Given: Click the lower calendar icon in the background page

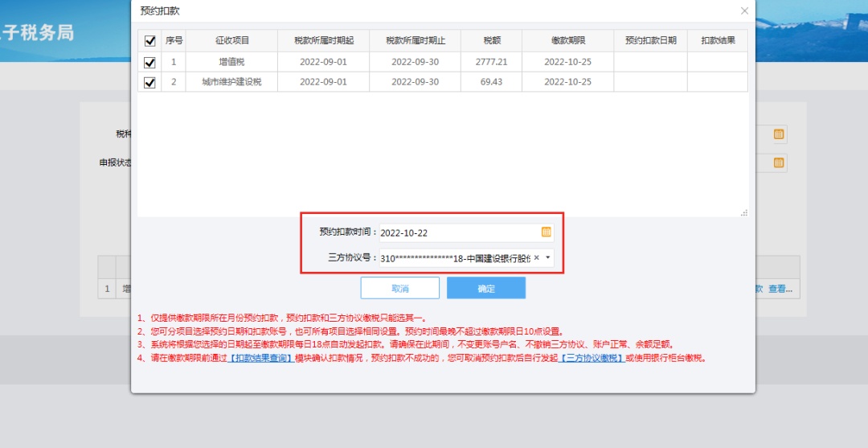Looking at the screenshot, I should 778,162.
